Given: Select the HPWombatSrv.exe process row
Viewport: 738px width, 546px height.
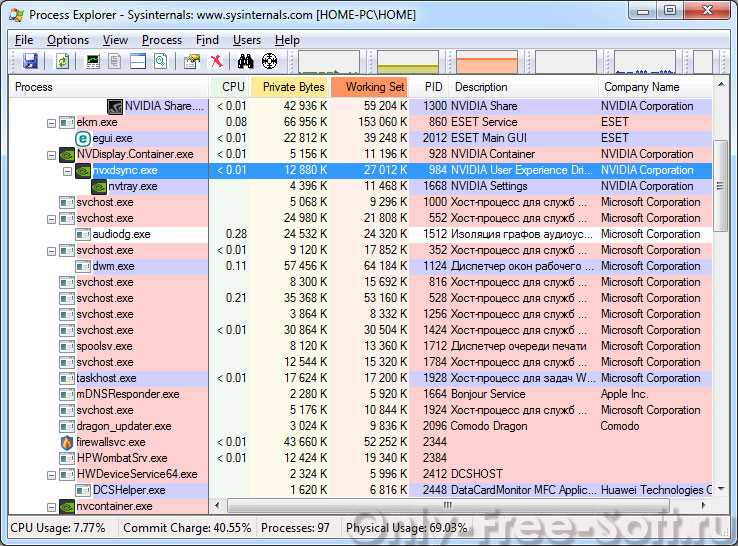Looking at the screenshot, I should pyautogui.click(x=361, y=458).
